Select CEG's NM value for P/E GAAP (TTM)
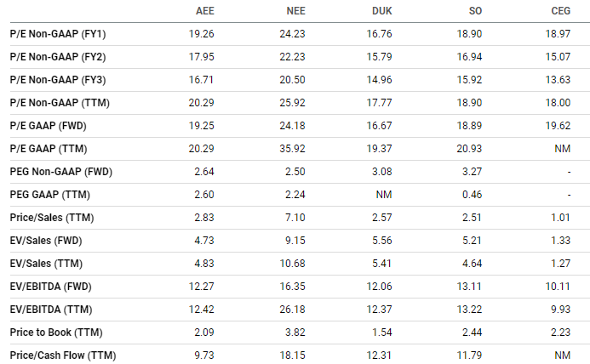Viewport: 590px width, 364px height. coord(563,149)
